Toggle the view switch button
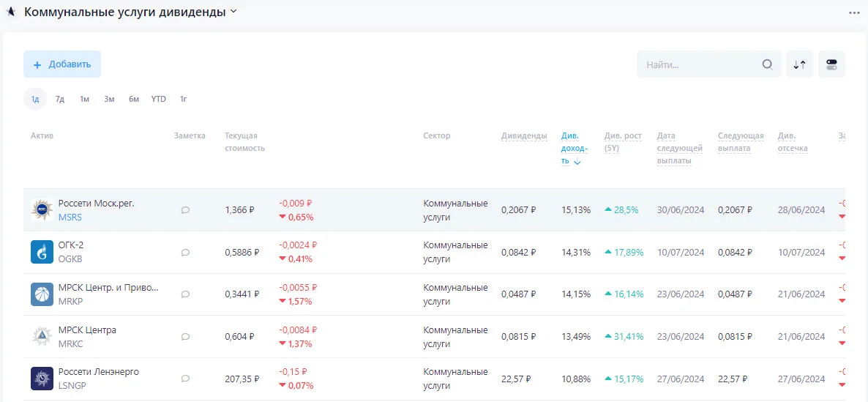 (x=831, y=64)
